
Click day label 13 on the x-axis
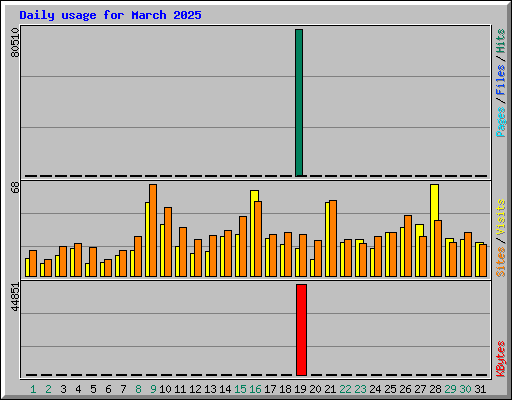210,389
